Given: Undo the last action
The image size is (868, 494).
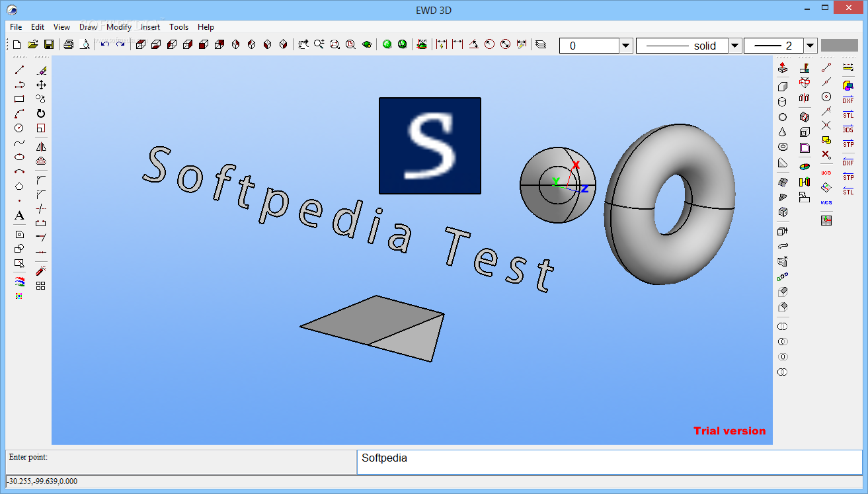Looking at the screenshot, I should (104, 44).
